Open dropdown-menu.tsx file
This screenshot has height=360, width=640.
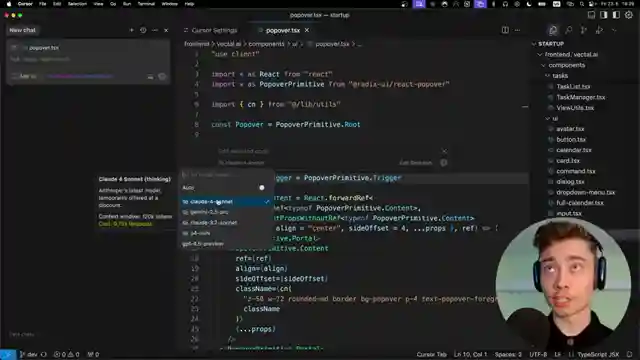coord(585,193)
